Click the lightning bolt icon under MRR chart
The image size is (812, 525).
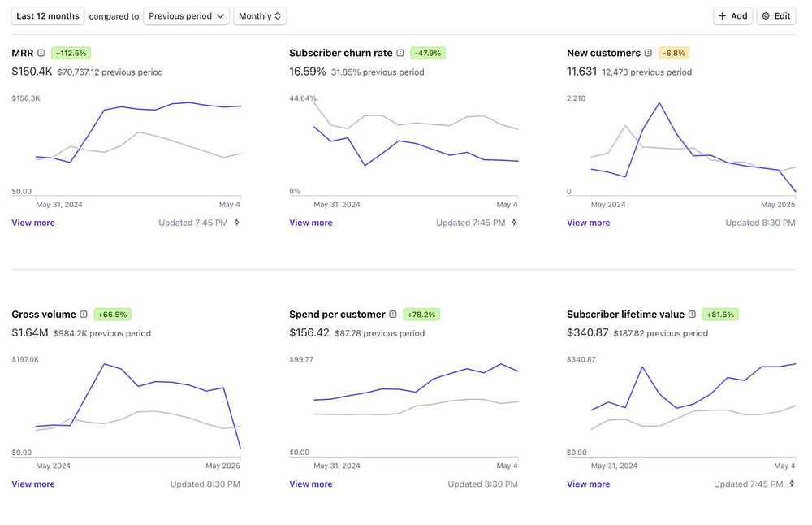coord(237,223)
